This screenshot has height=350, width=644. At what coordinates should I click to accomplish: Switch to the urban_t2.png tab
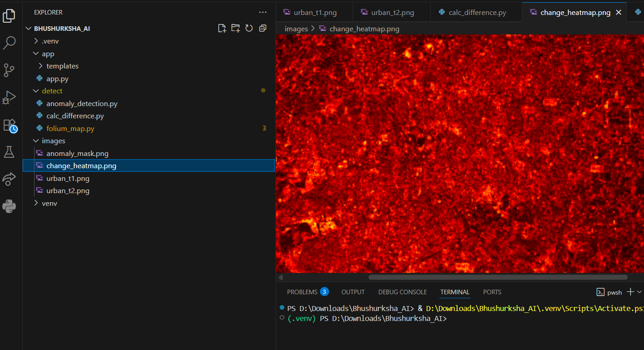click(x=392, y=12)
